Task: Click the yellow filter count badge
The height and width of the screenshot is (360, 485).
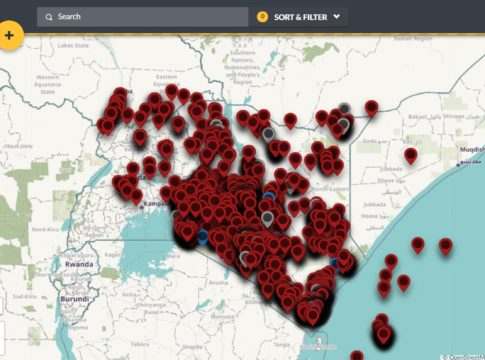Action: [x=262, y=16]
